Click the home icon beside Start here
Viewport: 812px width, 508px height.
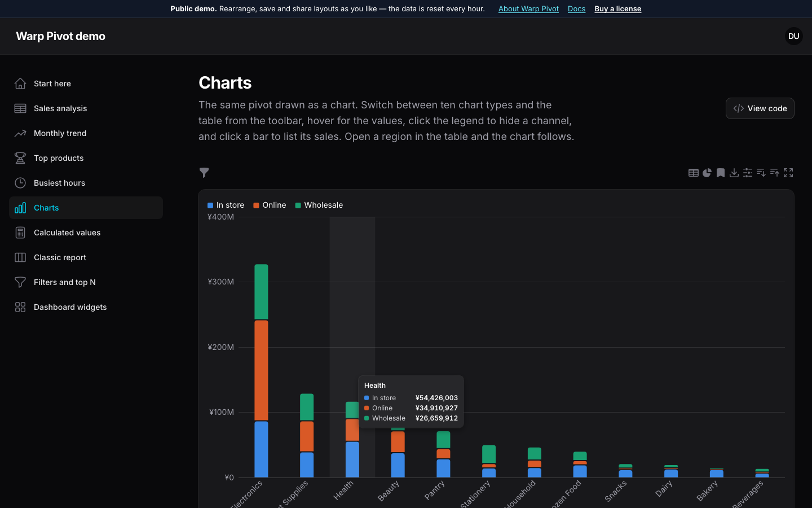click(20, 84)
